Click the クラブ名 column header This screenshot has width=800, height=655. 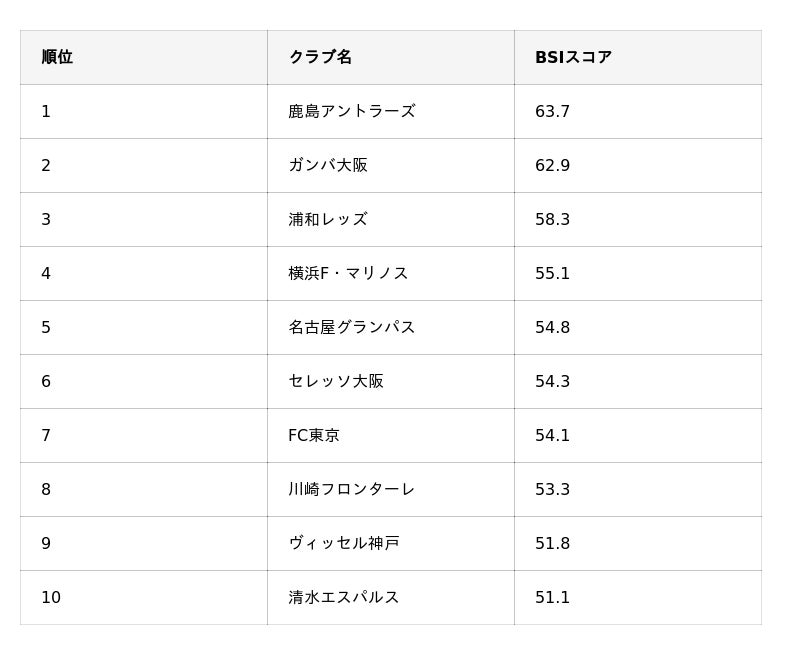pos(391,57)
